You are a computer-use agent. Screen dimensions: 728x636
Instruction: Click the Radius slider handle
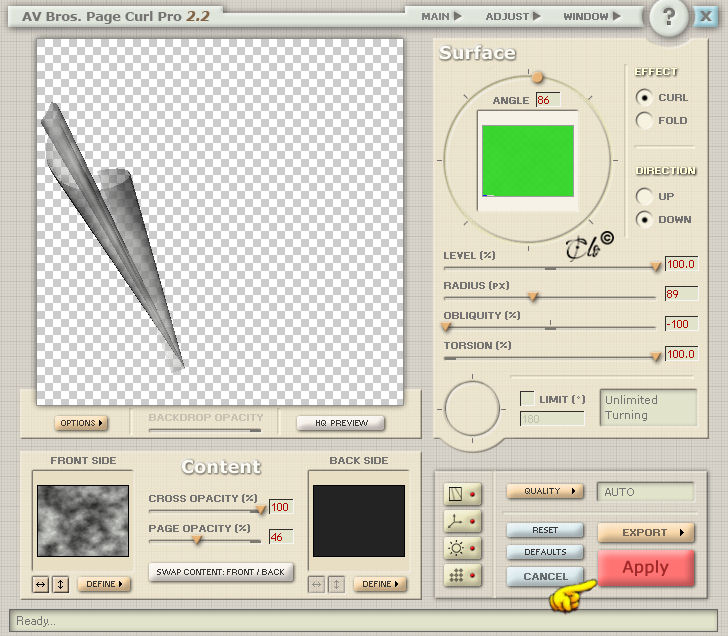coord(533,297)
